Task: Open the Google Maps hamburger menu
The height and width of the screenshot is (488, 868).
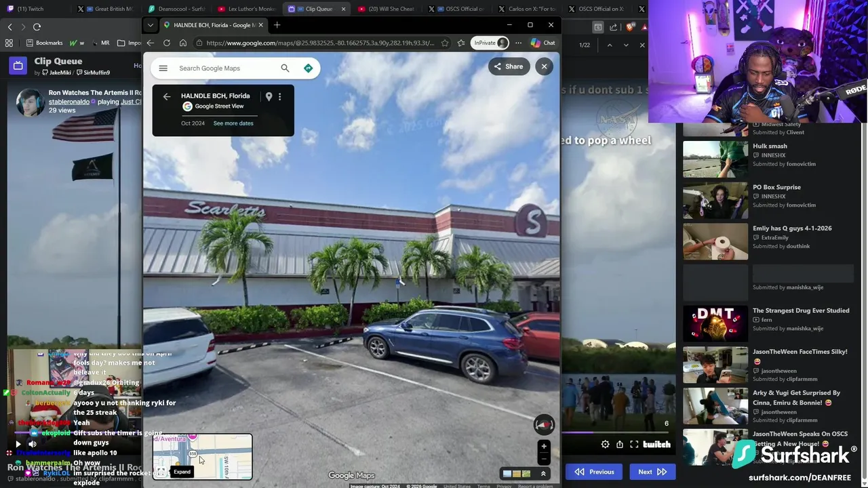Action: [163, 68]
